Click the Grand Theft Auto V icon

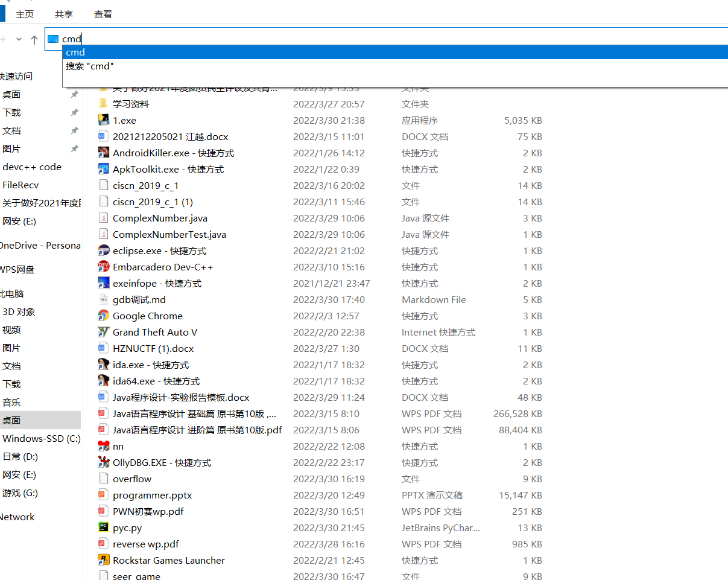pyautogui.click(x=103, y=332)
